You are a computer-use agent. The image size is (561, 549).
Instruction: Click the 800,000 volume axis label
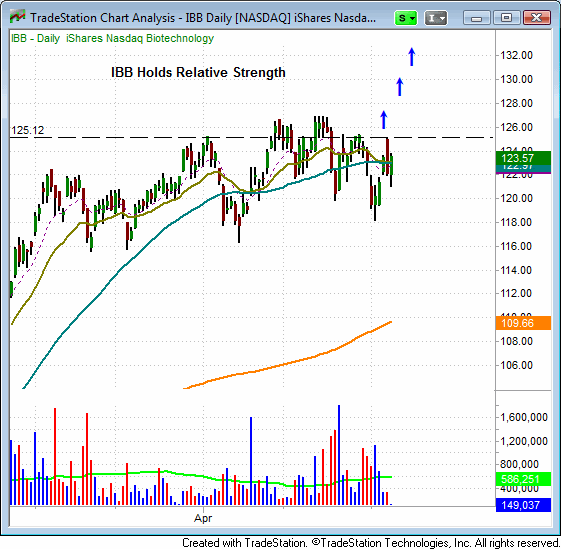point(519,465)
